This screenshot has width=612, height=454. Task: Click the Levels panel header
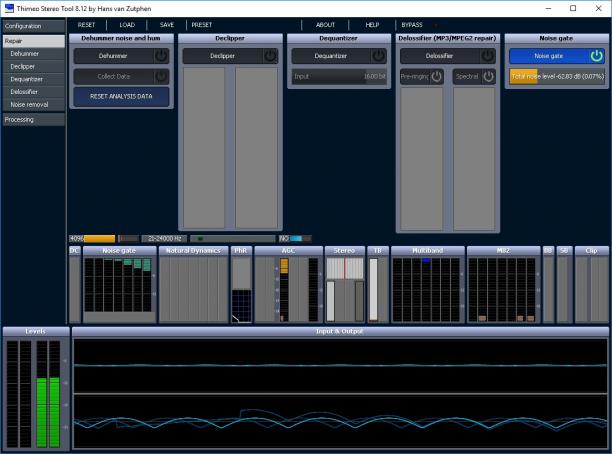pos(36,331)
